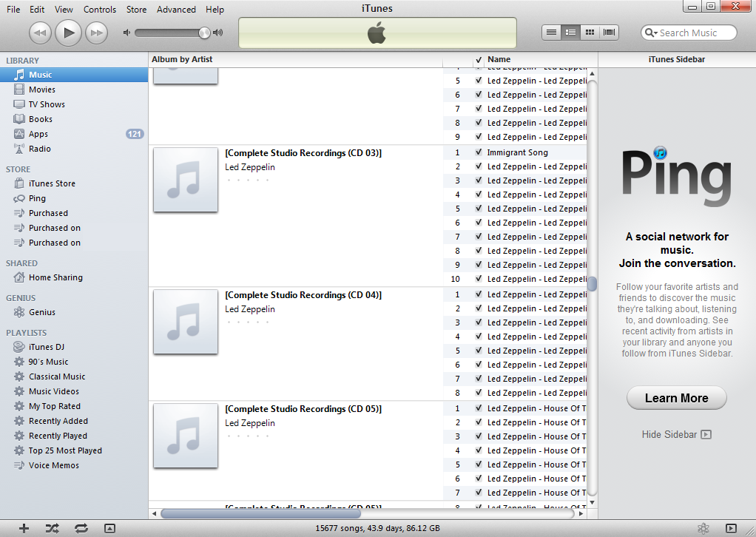756x537 pixels.
Task: Switch to Album List view icon
Action: tap(570, 33)
